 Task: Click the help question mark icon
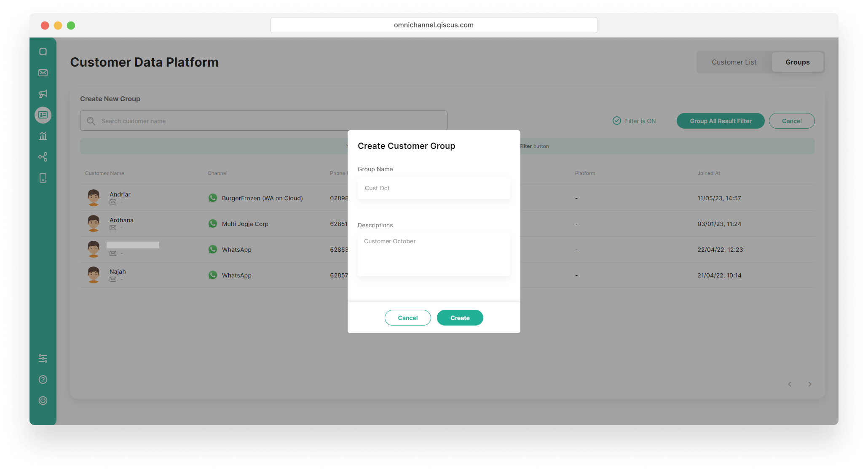click(43, 379)
